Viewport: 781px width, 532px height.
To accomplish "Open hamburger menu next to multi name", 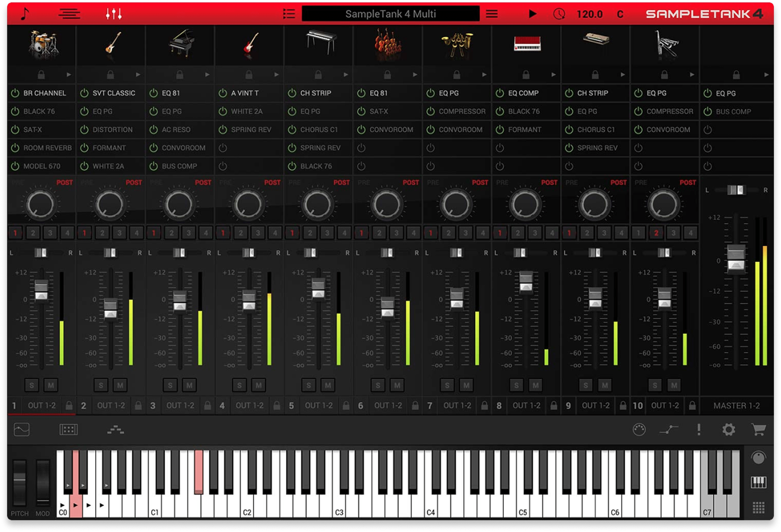I will 492,14.
